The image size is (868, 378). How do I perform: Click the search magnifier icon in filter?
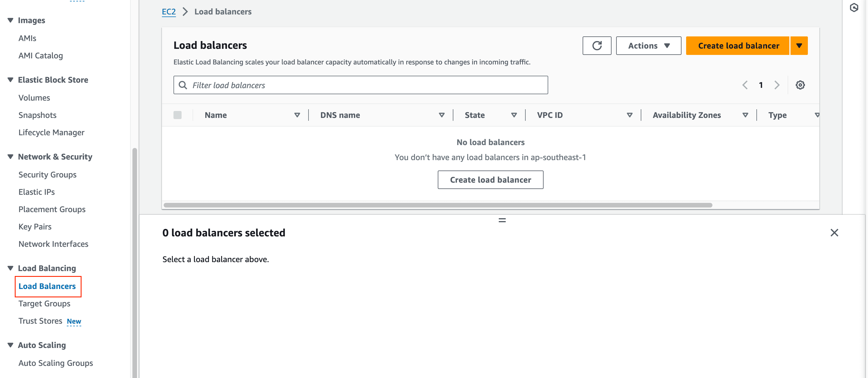coord(183,85)
